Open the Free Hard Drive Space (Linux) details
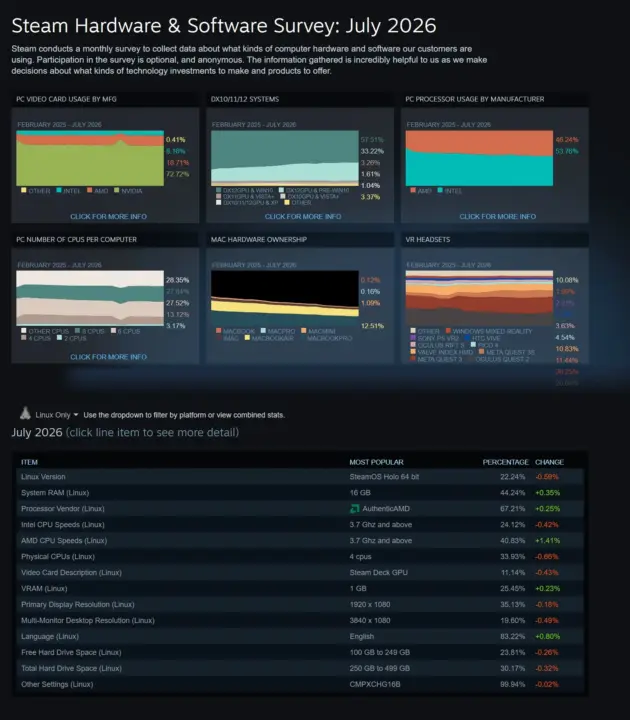 [x=300, y=652]
